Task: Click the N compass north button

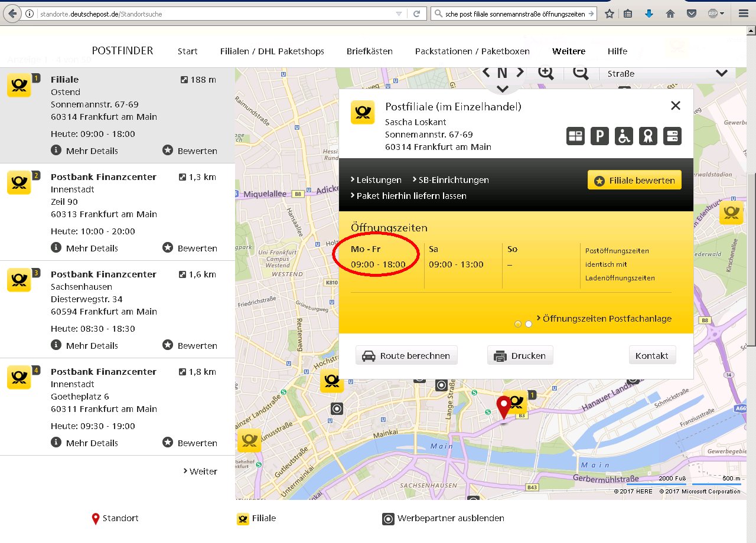Action: point(502,73)
